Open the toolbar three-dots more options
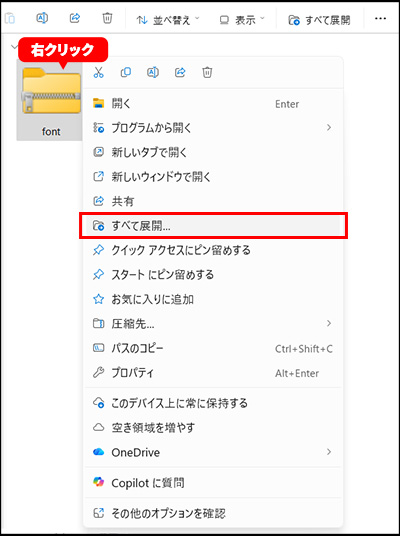Screen dimensions: 400x536 click(x=380, y=19)
